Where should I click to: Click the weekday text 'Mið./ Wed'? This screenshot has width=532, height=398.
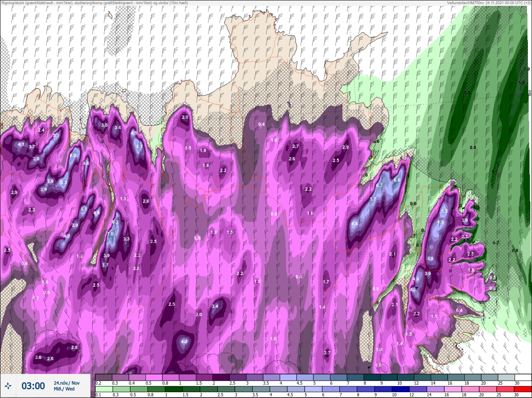(x=64, y=389)
